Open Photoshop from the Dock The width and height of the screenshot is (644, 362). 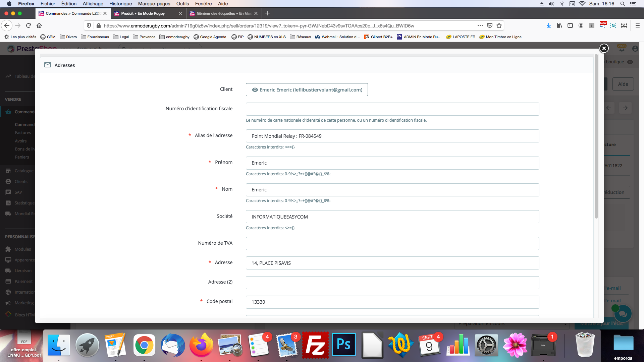(344, 345)
